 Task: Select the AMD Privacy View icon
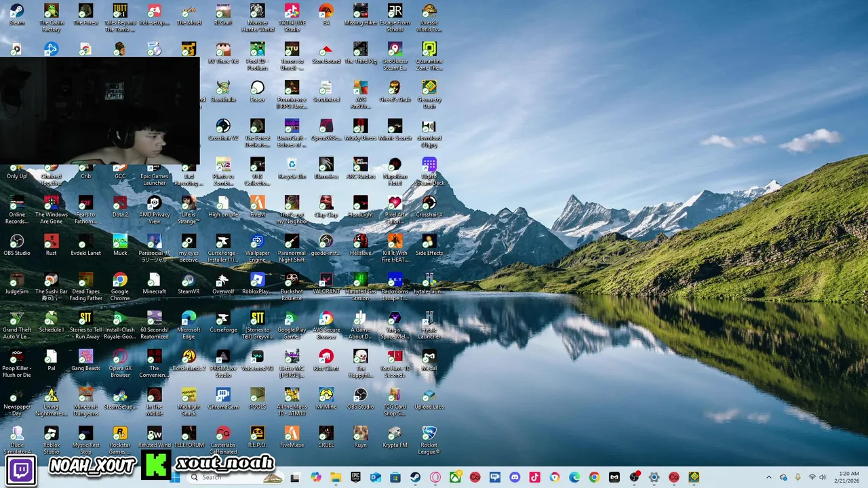click(154, 210)
